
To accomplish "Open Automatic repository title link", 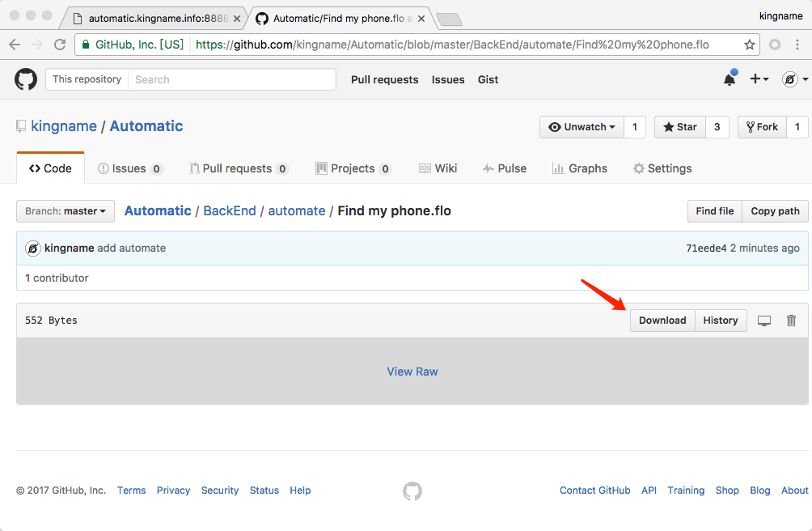I will point(146,126).
